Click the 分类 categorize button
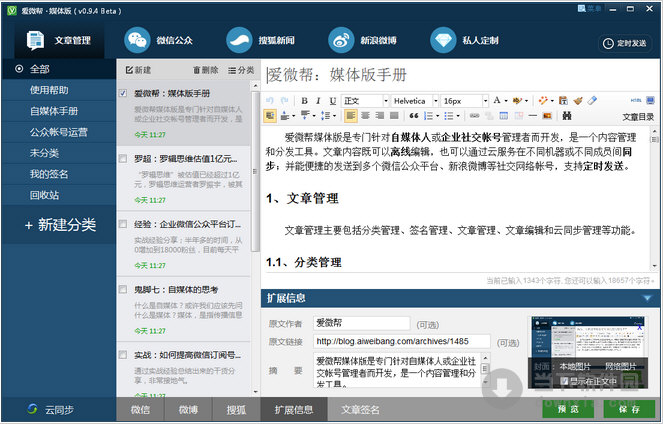This screenshot has height=427, width=663. click(x=241, y=70)
